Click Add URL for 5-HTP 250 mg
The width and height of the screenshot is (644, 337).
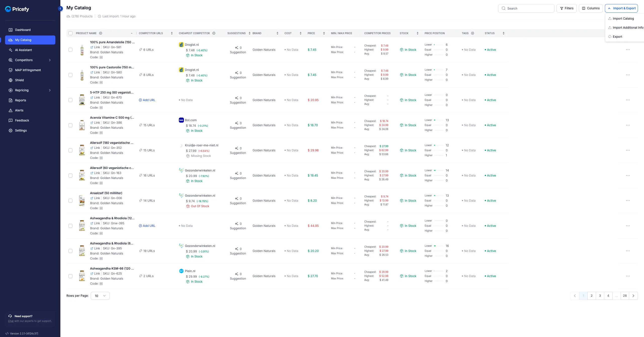coord(147,100)
